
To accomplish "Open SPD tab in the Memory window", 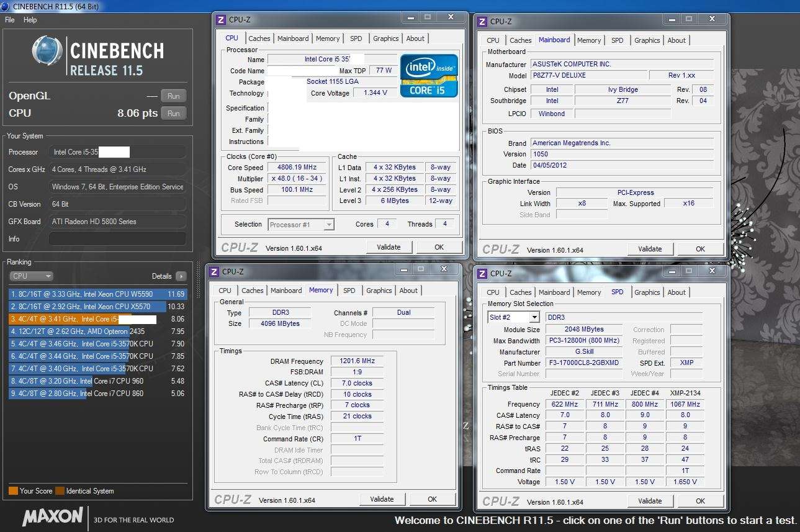I will click(349, 291).
